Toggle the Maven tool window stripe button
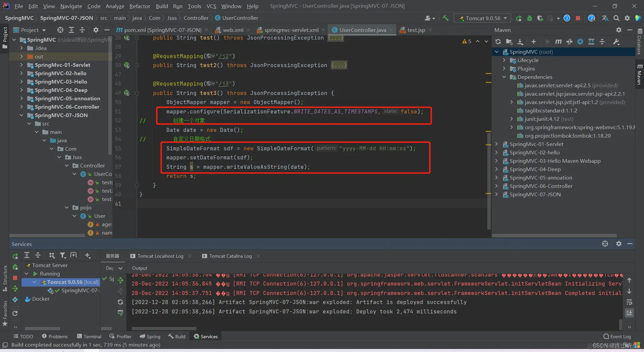This screenshot has height=352, width=644. 639,74
